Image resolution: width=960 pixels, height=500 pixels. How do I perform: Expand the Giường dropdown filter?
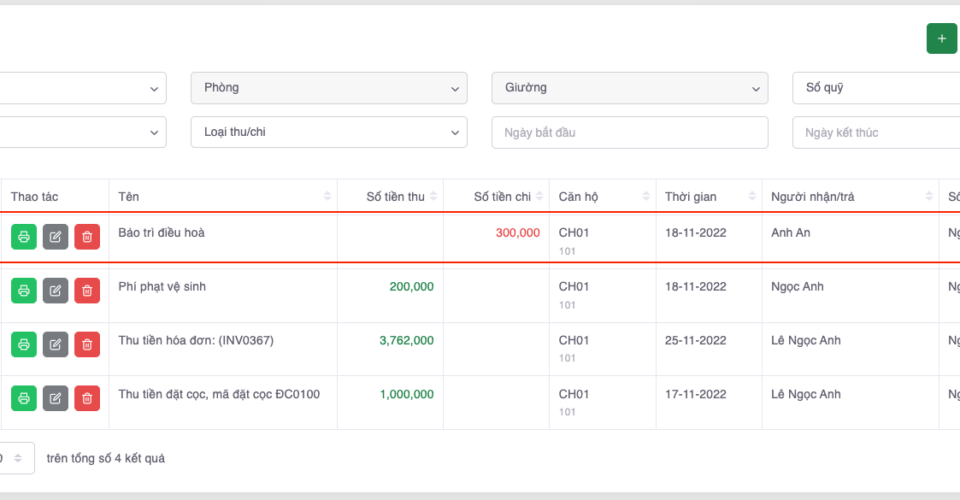pos(629,88)
